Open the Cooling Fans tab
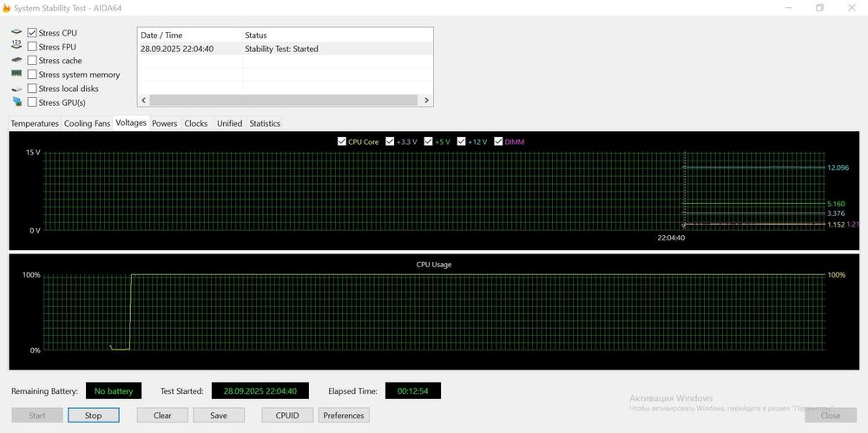The image size is (868, 433). point(87,123)
